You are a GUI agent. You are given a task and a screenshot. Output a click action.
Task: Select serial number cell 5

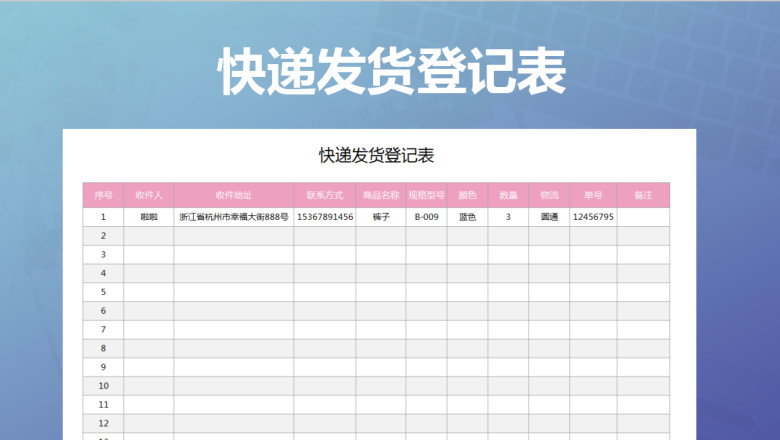tap(103, 292)
